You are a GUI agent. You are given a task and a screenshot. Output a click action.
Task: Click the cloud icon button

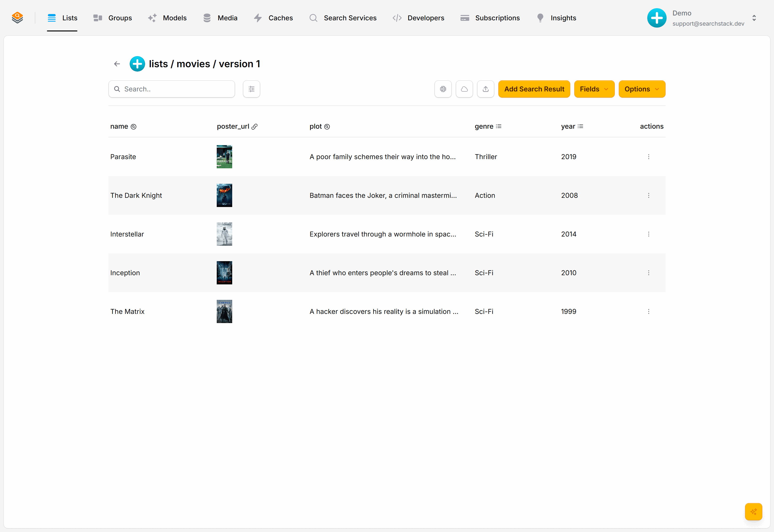464,89
